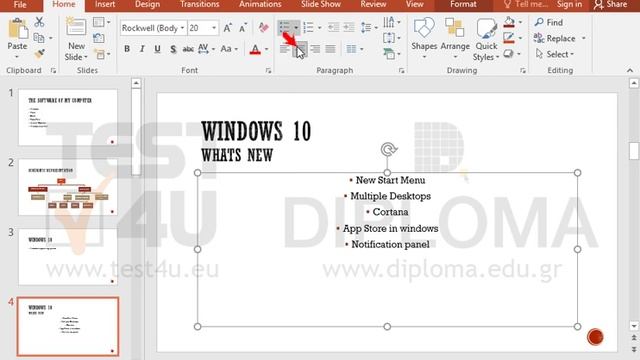The image size is (640, 360).
Task: Open the Font dialog launcher
Action: 268,71
